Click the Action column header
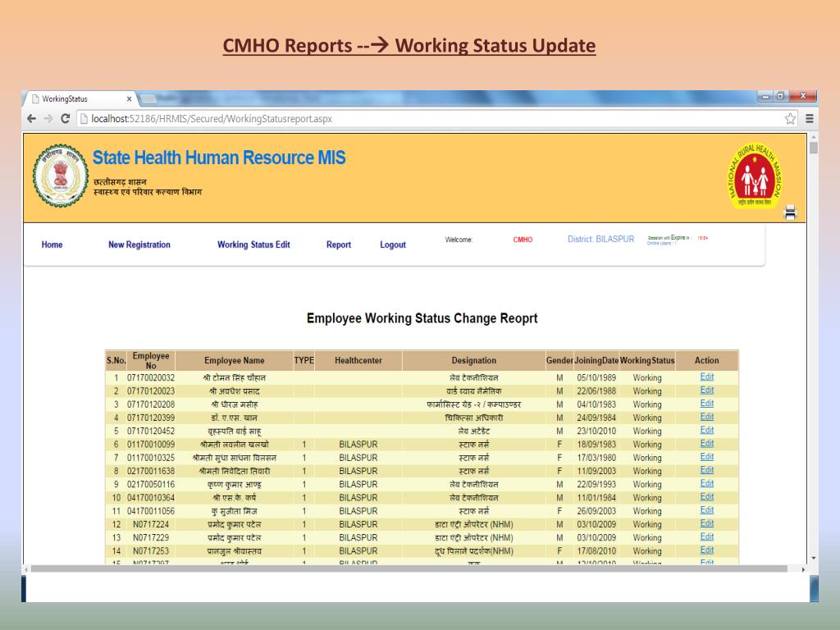 pyautogui.click(x=706, y=361)
